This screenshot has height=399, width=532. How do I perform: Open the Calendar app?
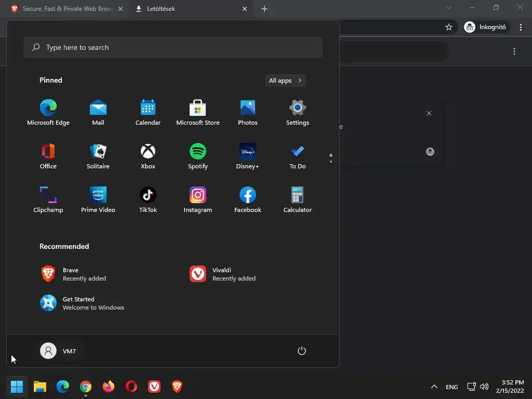click(x=148, y=113)
